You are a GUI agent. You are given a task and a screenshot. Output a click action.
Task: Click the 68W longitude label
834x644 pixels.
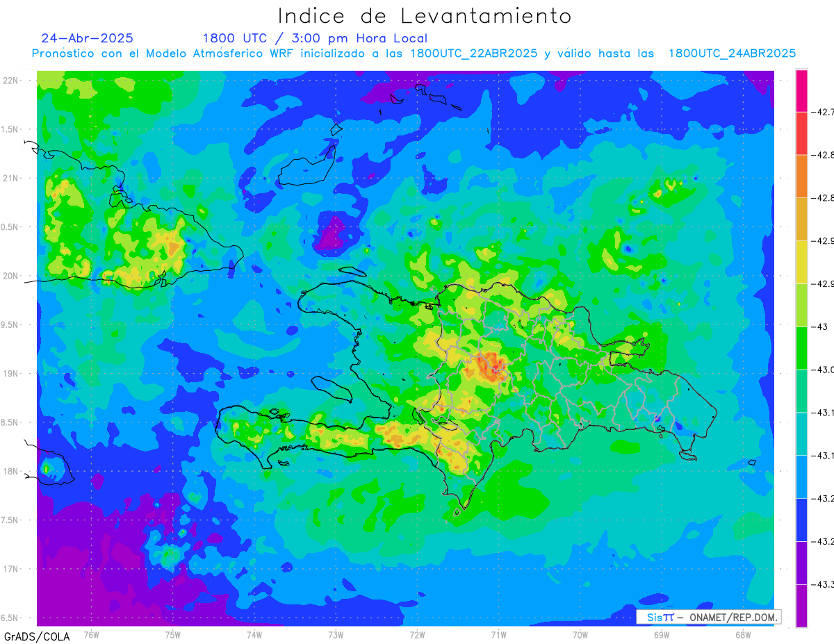[743, 634]
